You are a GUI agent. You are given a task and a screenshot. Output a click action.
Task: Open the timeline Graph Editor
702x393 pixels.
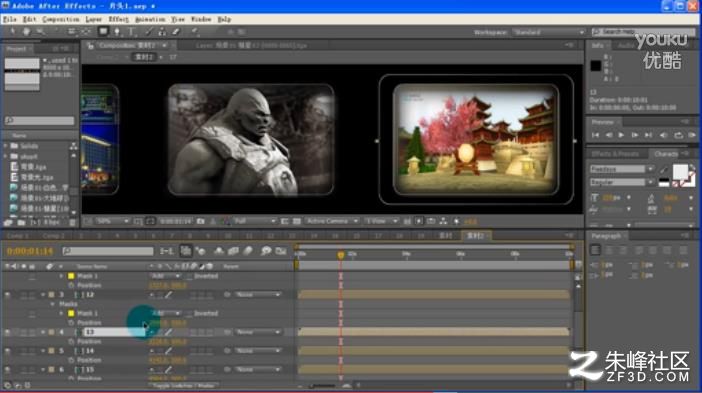coord(281,251)
